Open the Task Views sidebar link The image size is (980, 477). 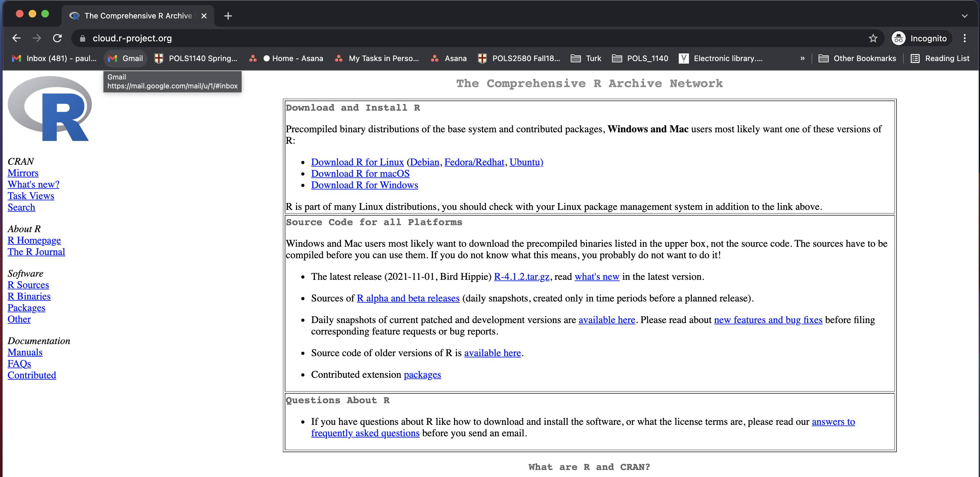point(31,196)
